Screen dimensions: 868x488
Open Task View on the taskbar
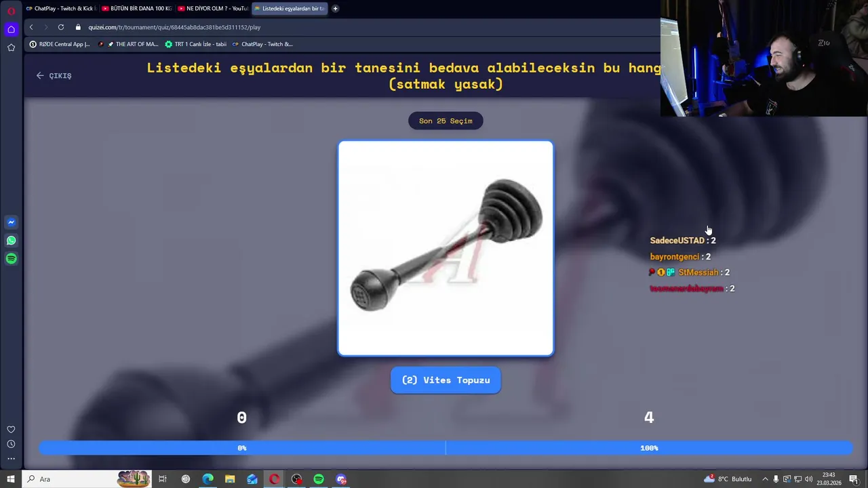163,479
